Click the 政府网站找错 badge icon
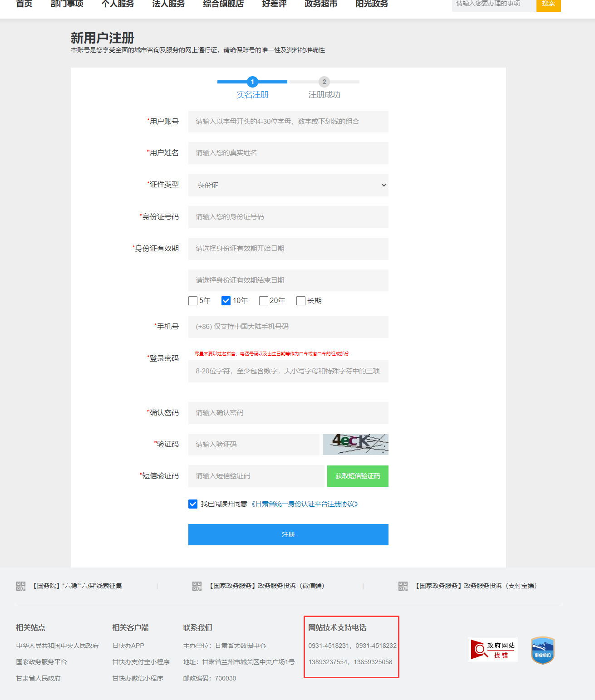The height and width of the screenshot is (700, 595). [x=492, y=650]
